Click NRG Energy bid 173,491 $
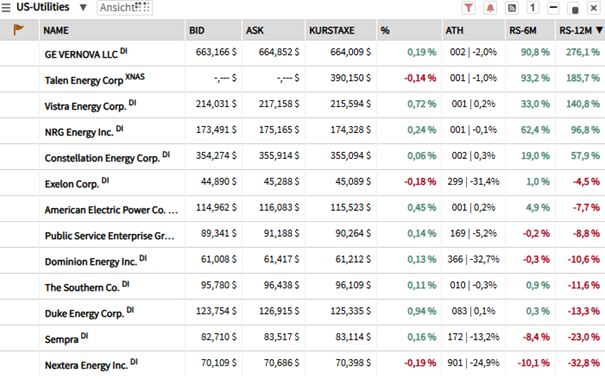605x379 pixels. (x=216, y=130)
